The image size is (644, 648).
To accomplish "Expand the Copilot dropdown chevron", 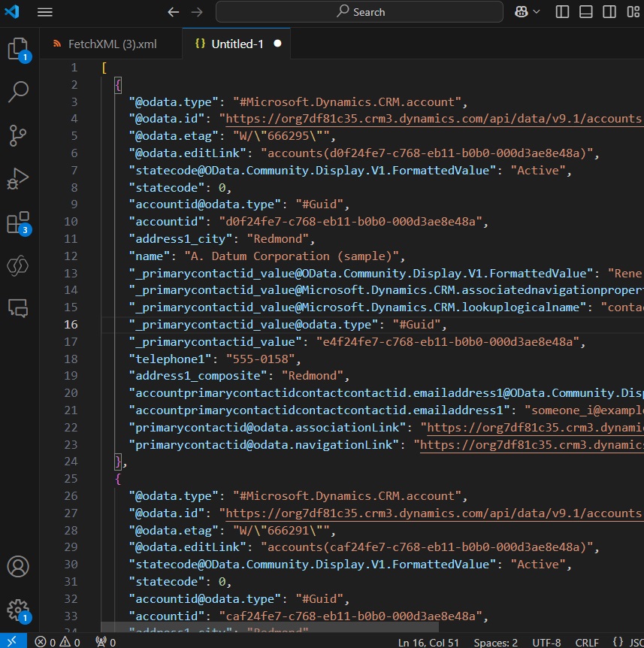I will click(x=537, y=12).
